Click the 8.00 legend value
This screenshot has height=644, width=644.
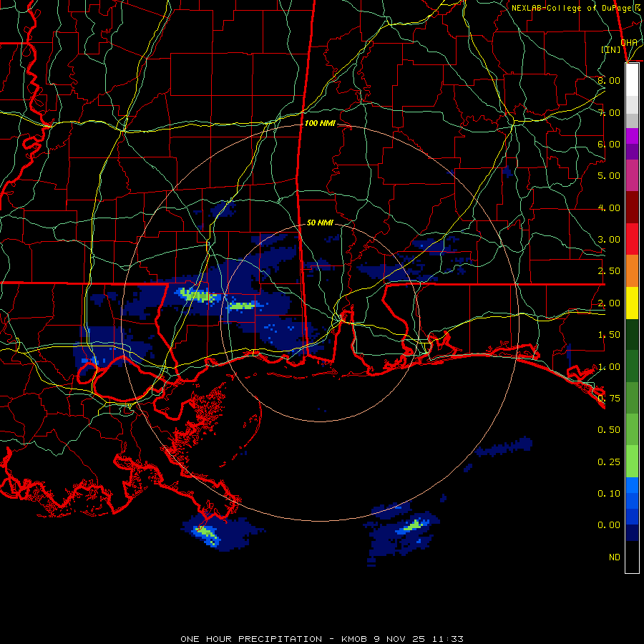609,80
